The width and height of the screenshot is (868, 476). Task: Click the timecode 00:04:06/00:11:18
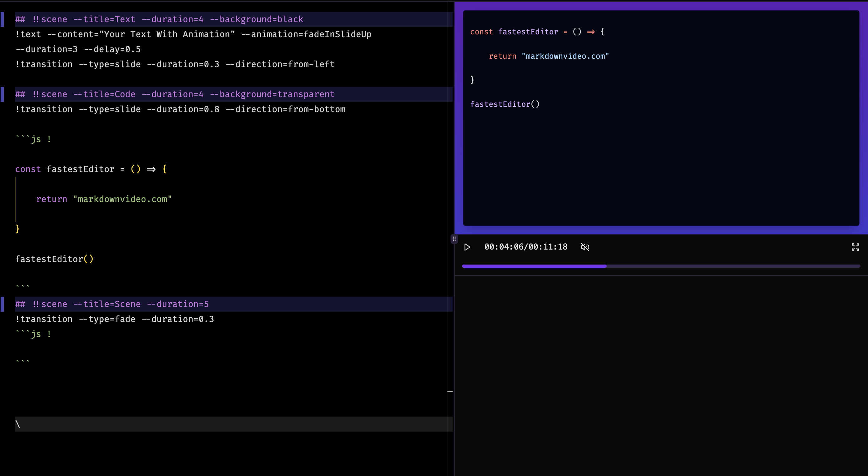(x=526, y=247)
